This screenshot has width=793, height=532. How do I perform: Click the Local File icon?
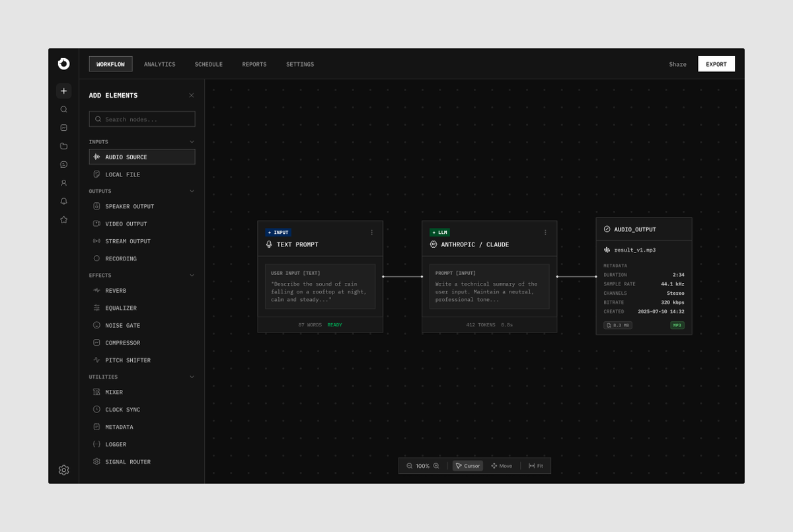pos(96,174)
